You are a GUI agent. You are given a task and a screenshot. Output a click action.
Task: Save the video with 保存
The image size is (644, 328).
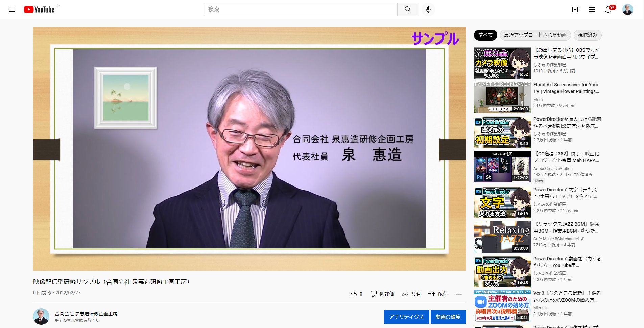pos(438,294)
